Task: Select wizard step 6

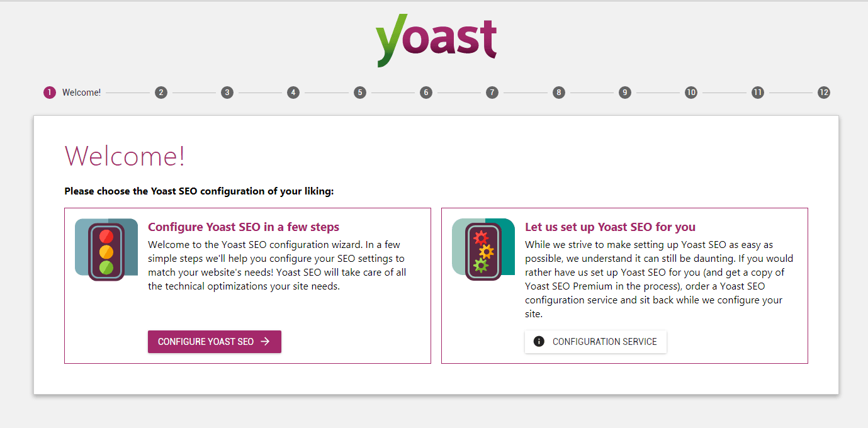Action: (x=426, y=93)
